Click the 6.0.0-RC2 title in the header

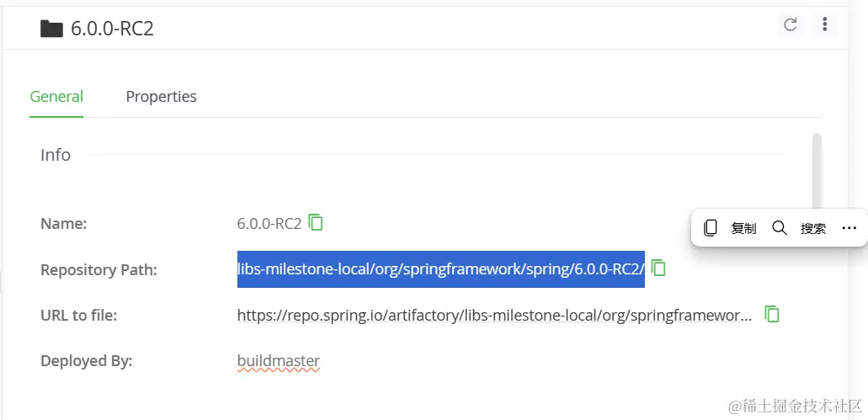pyautogui.click(x=112, y=29)
